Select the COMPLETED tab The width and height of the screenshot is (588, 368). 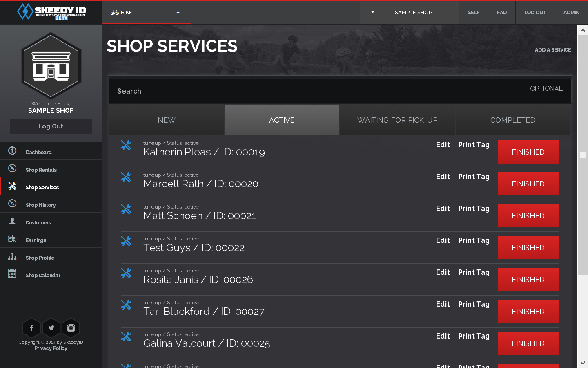pyautogui.click(x=512, y=120)
